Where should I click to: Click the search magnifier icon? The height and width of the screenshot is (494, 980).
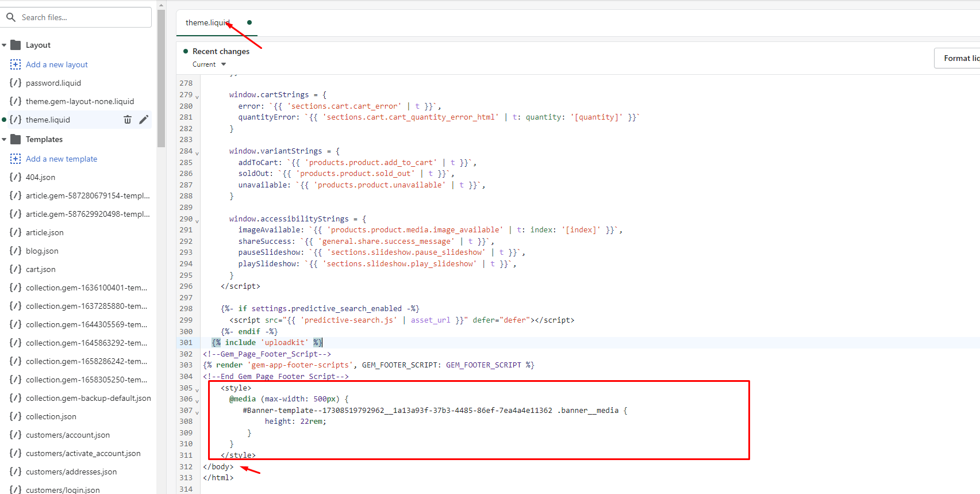click(11, 17)
